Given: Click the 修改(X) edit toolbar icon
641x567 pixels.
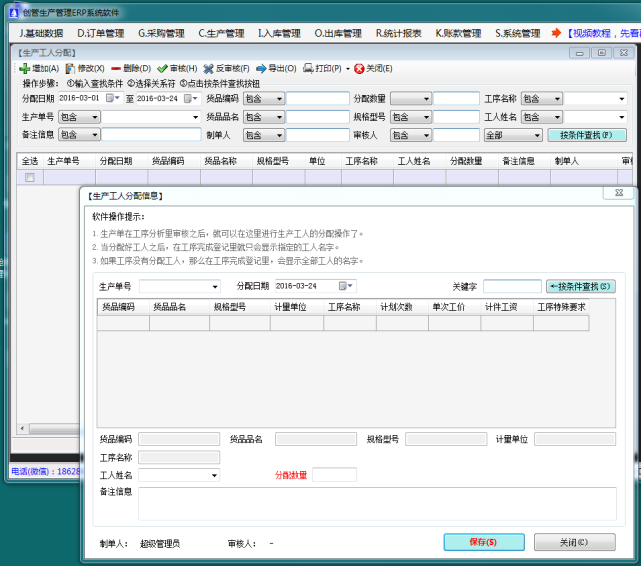Looking at the screenshot, I should pos(70,69).
